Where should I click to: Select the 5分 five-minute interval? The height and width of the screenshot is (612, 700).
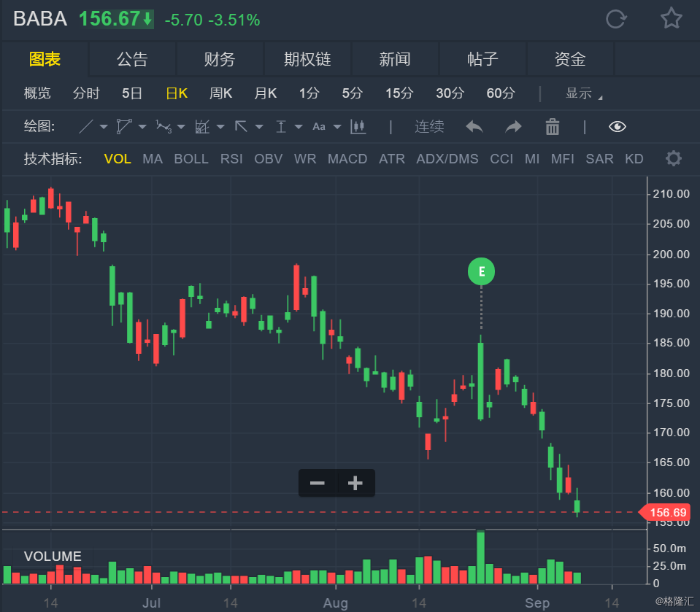[x=352, y=93]
